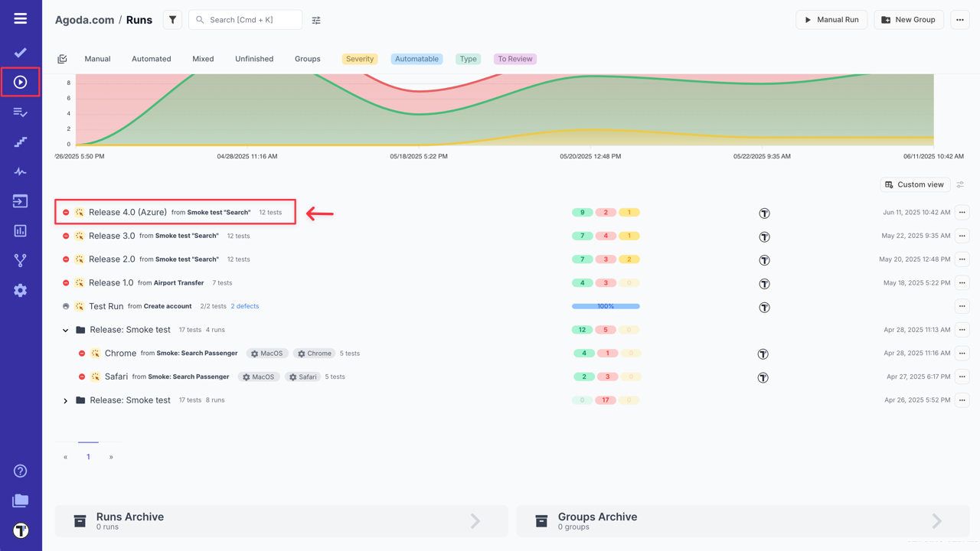
Task: Click the Help question mark icon
Action: click(20, 471)
